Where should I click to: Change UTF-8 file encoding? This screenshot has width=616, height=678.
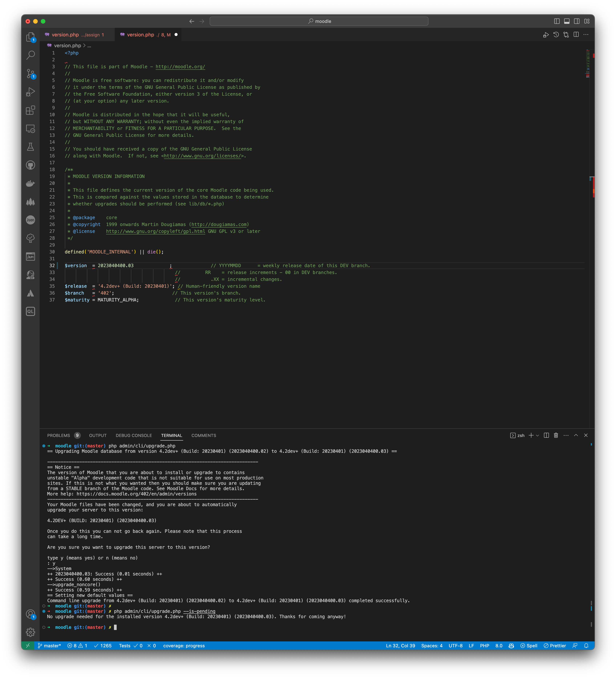(456, 646)
